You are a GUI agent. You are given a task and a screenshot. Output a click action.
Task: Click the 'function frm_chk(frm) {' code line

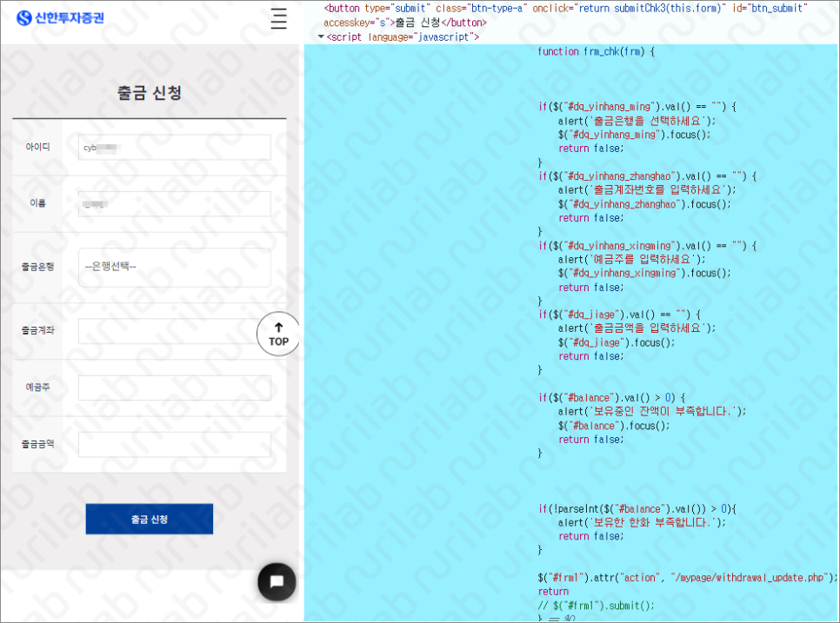click(x=596, y=51)
